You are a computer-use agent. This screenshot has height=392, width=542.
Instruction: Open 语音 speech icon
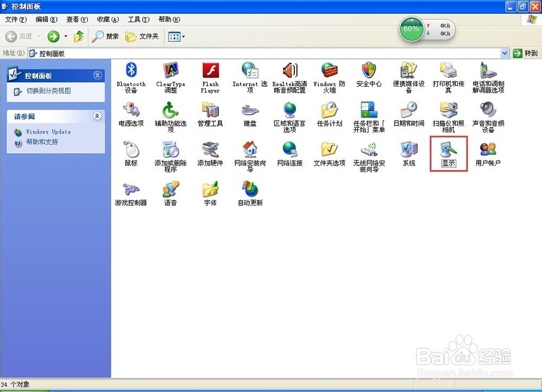(170, 193)
